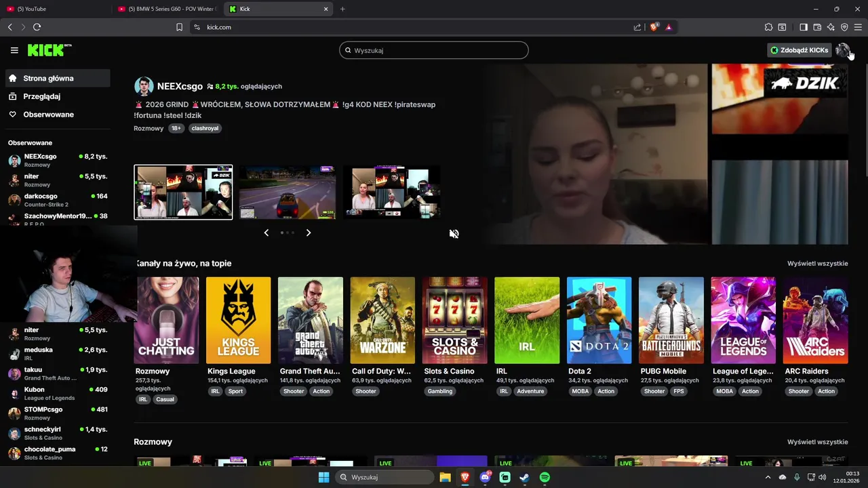Screen dimensions: 868x488
Task: Open the user profile avatar menu
Action: click(x=842, y=50)
